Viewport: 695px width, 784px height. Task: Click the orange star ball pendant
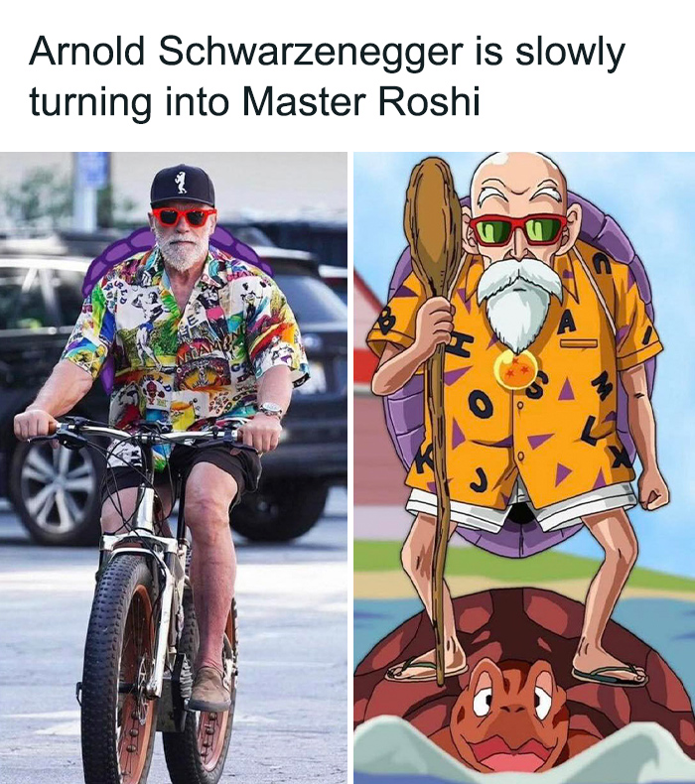point(515,369)
